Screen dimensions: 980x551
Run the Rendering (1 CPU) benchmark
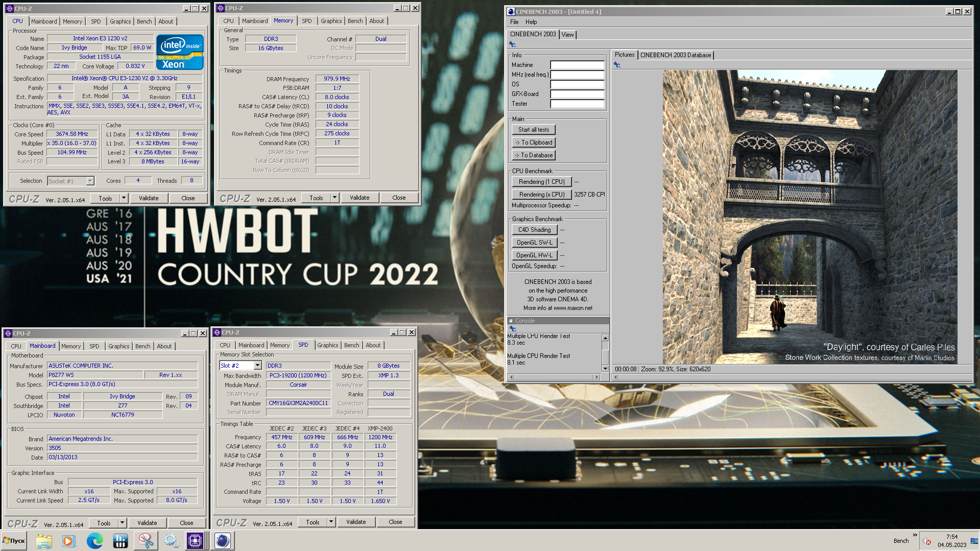click(x=541, y=182)
